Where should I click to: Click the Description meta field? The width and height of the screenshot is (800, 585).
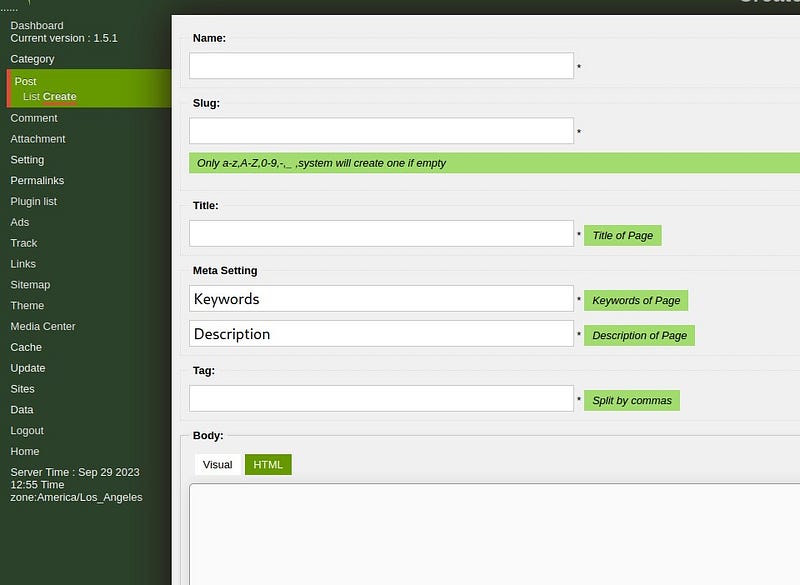point(381,334)
